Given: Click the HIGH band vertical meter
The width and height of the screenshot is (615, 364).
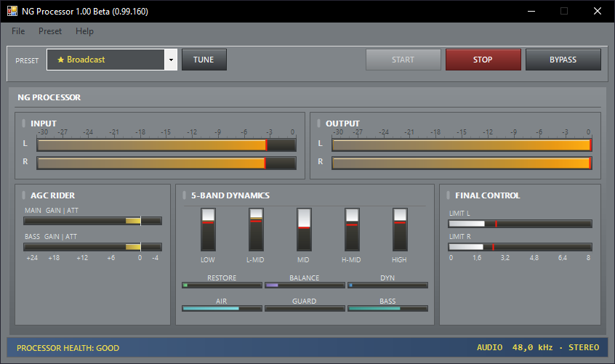Looking at the screenshot, I should (x=400, y=230).
